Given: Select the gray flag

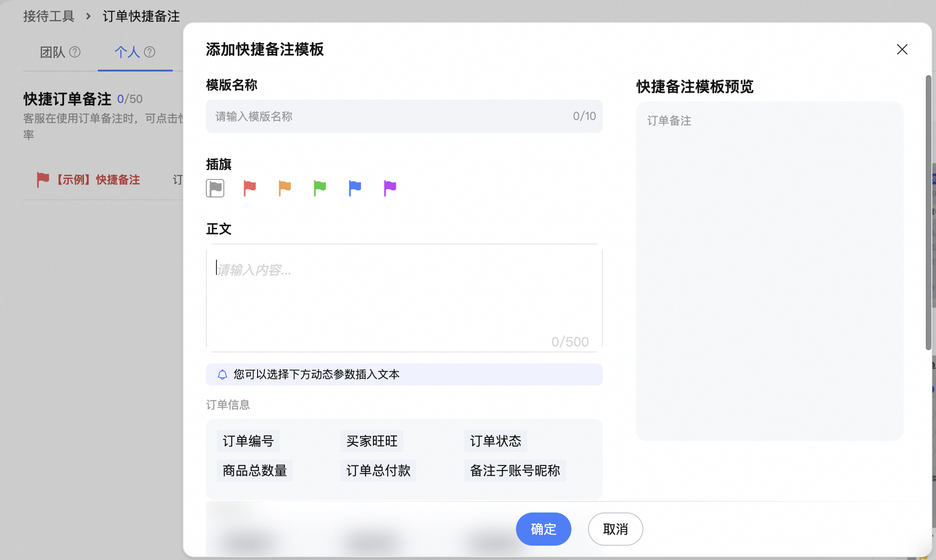Looking at the screenshot, I should click(215, 188).
